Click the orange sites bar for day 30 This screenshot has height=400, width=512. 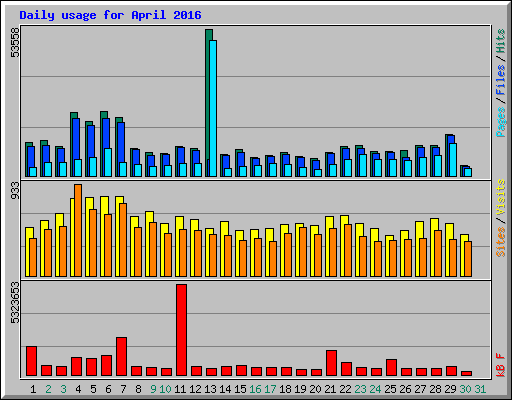pos(468,259)
